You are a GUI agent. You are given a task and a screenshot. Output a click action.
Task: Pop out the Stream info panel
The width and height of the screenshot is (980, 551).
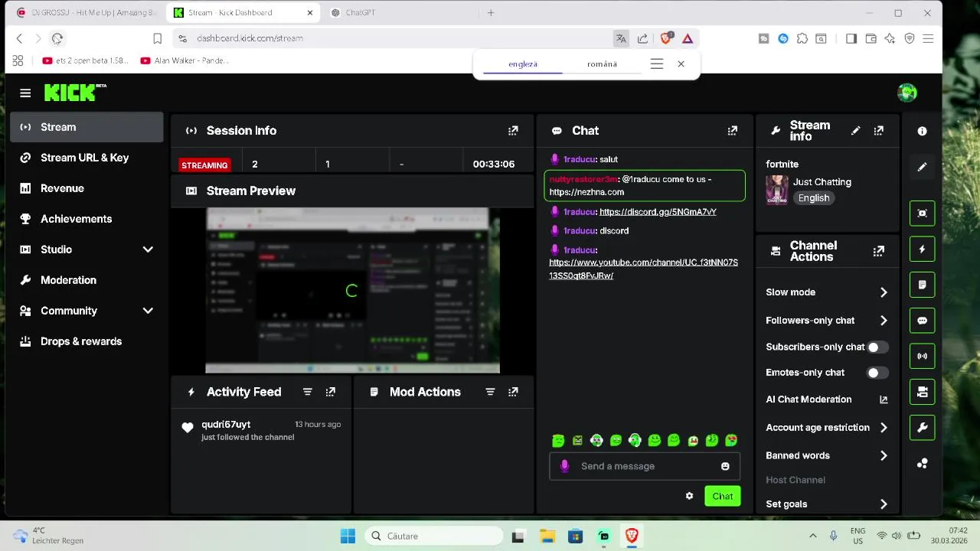tap(879, 131)
